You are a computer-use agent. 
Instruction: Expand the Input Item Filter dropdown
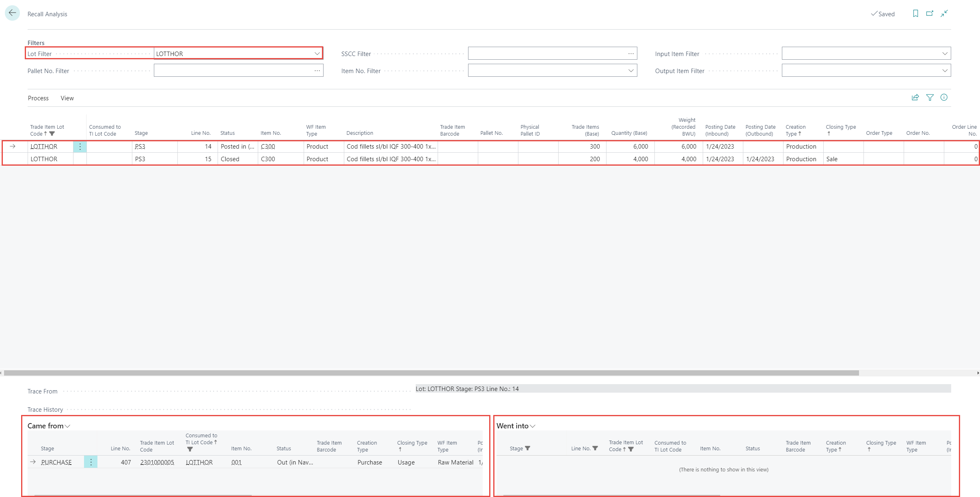[945, 54]
